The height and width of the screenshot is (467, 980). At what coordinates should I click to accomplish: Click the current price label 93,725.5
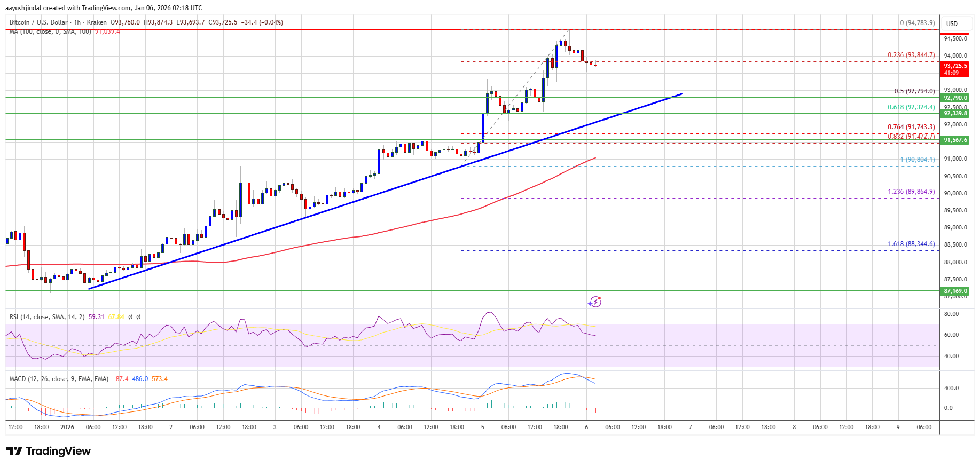click(x=955, y=66)
